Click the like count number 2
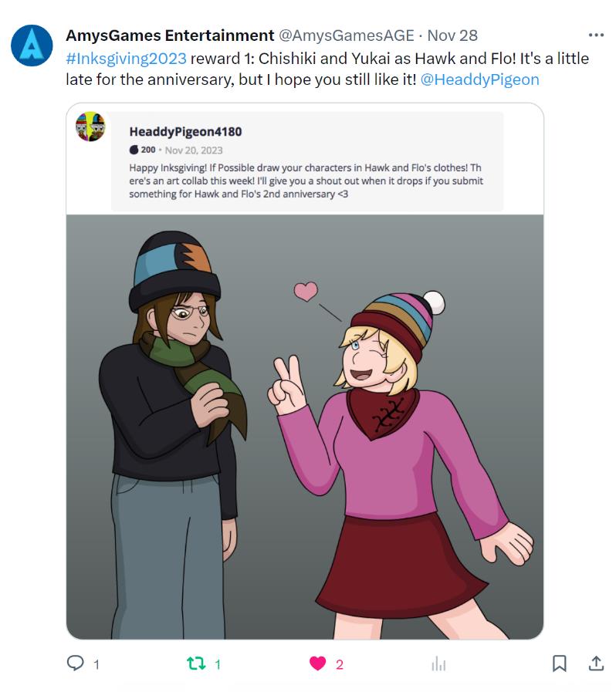This screenshot has height=692, width=616. click(x=340, y=665)
